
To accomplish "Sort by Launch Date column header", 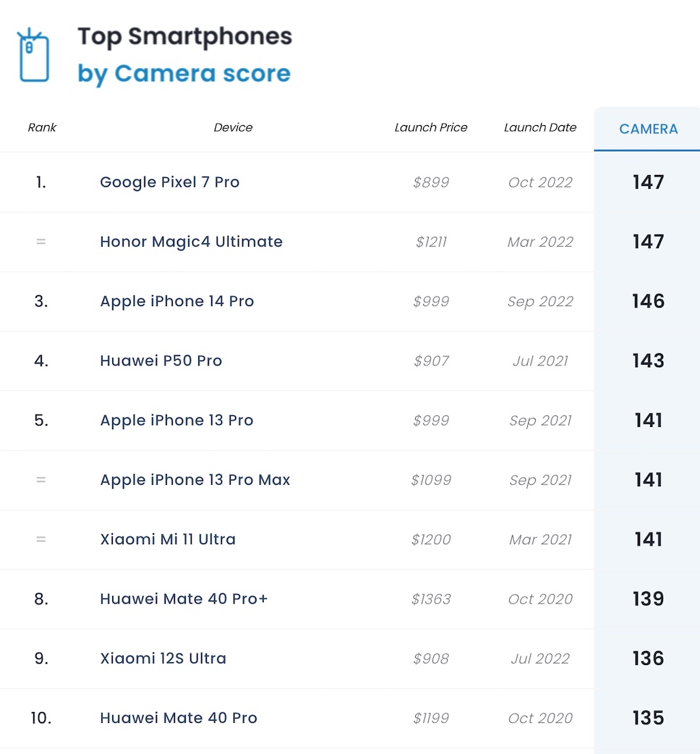I will [540, 127].
